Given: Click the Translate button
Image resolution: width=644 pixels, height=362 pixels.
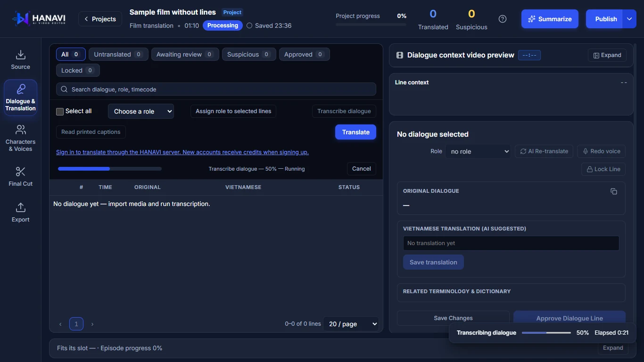Looking at the screenshot, I should (x=355, y=132).
